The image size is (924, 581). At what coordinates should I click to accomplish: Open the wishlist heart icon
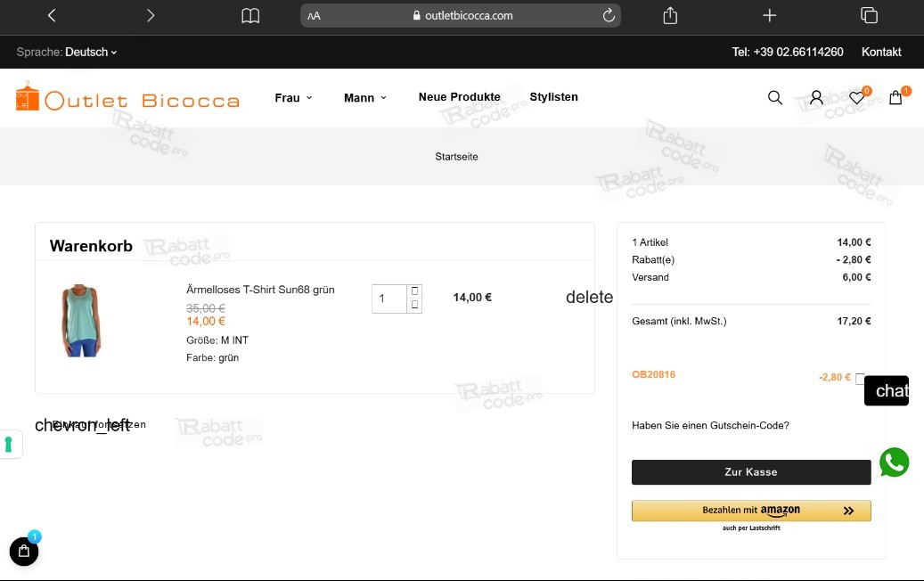pyautogui.click(x=858, y=96)
